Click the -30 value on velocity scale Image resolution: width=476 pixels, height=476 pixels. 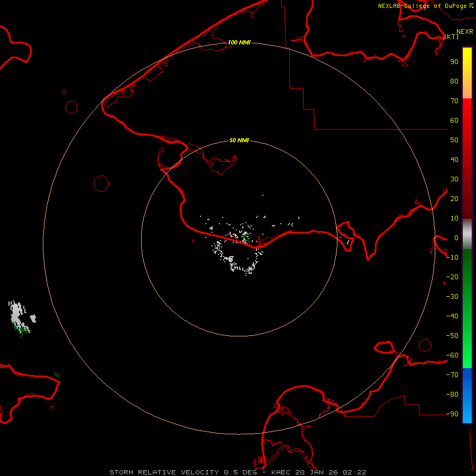(x=452, y=297)
